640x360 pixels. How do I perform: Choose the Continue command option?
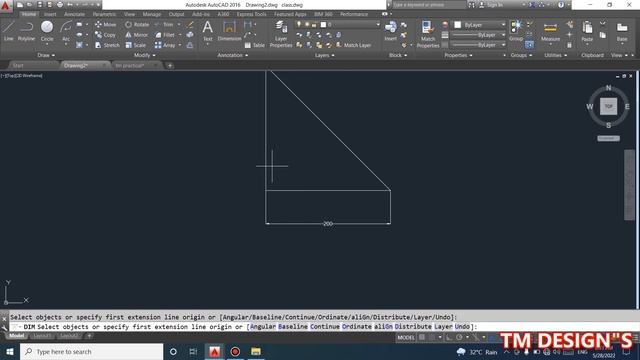[x=325, y=327]
